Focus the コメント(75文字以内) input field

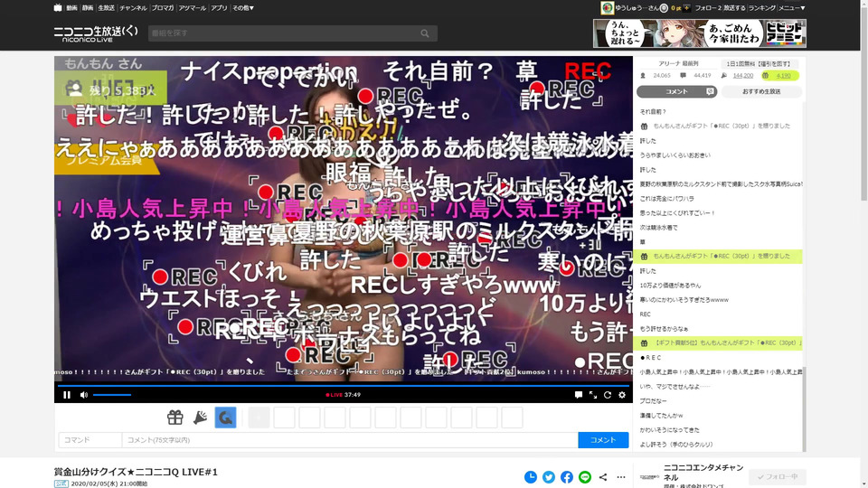pos(350,440)
